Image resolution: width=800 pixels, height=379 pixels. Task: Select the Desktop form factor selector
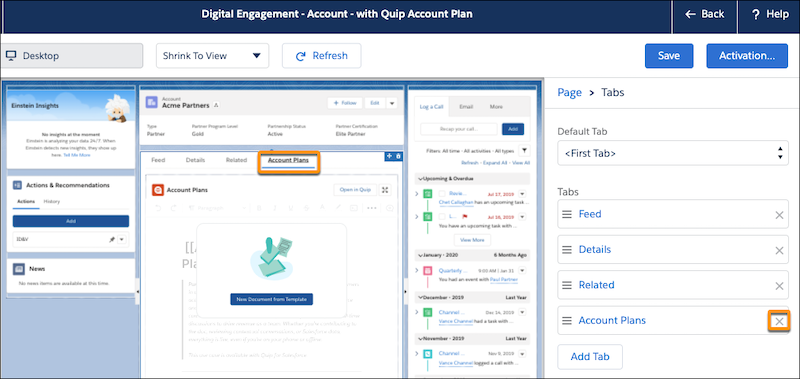(71, 56)
